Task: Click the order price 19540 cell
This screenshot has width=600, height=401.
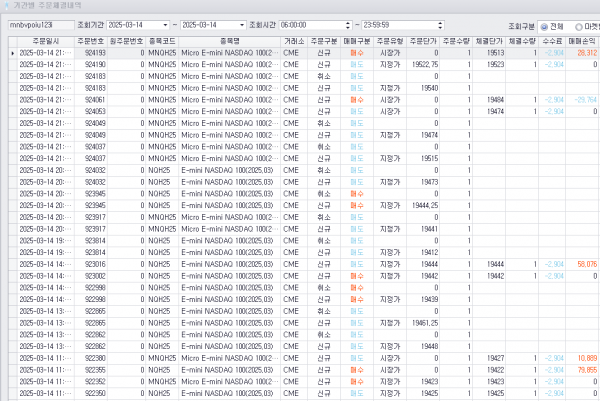Action: [423, 88]
